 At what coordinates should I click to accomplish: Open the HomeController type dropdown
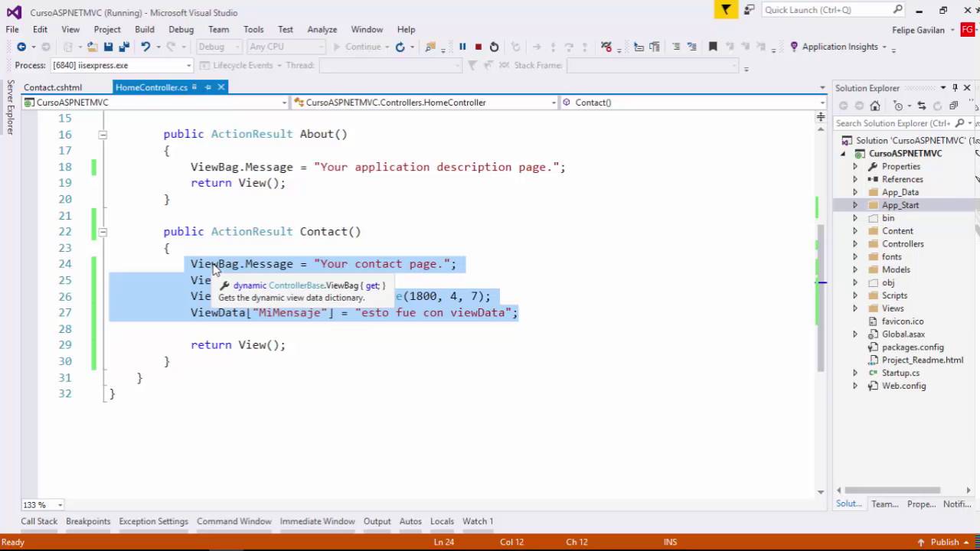[x=554, y=103]
